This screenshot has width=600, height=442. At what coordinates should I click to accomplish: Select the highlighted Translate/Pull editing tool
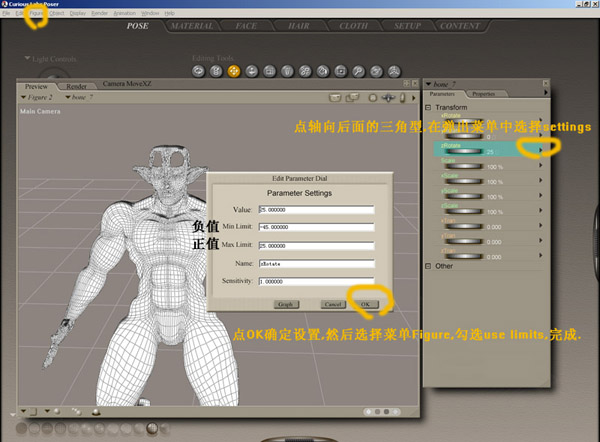click(232, 71)
